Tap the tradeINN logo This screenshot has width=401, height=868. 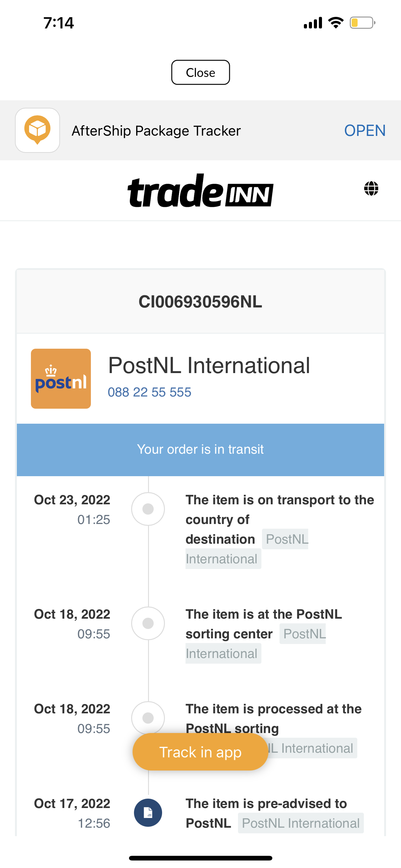[x=200, y=191]
